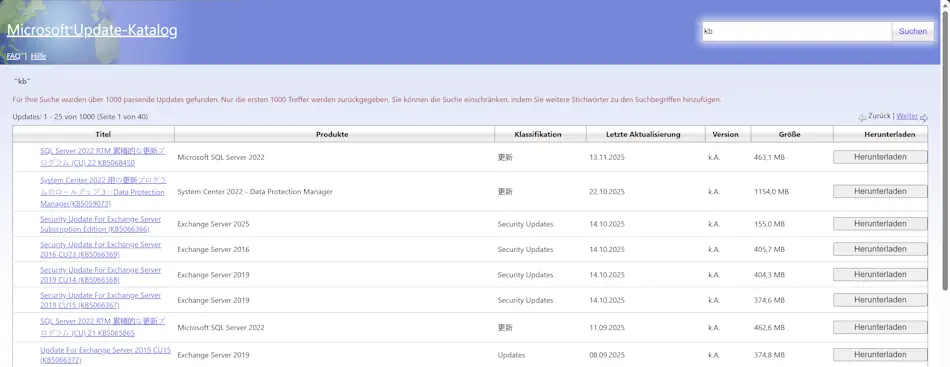Download the 404,3 MB Exchange 2019 update
The height and width of the screenshot is (367, 950).
click(x=880, y=274)
